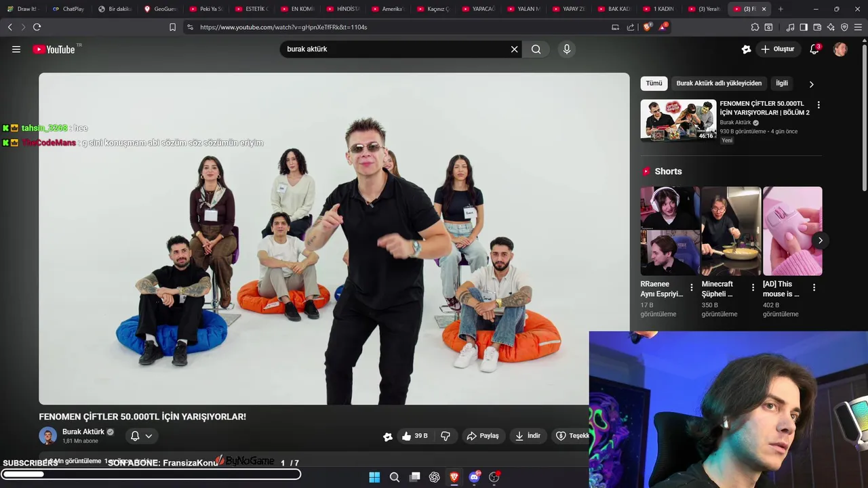Open the BÖLÜM 2 video thumbnail

[x=678, y=121]
